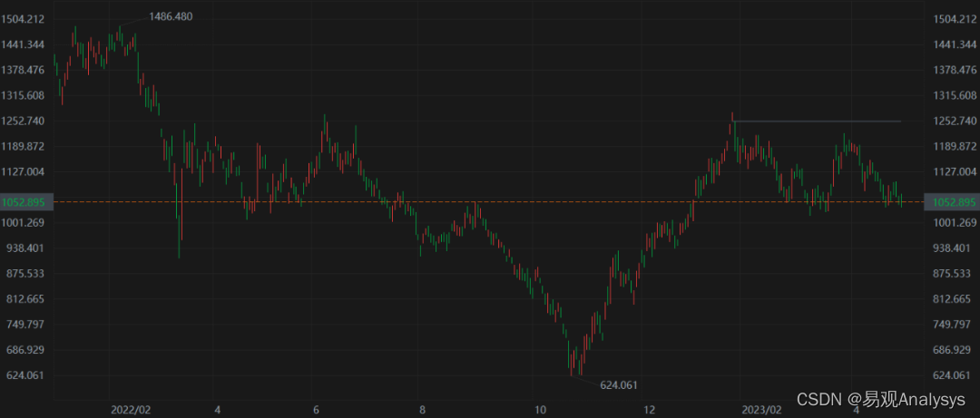Image resolution: width=980 pixels, height=418 pixels.
Task: Click 1001.269 on the left price axis
Action: [x=23, y=222]
